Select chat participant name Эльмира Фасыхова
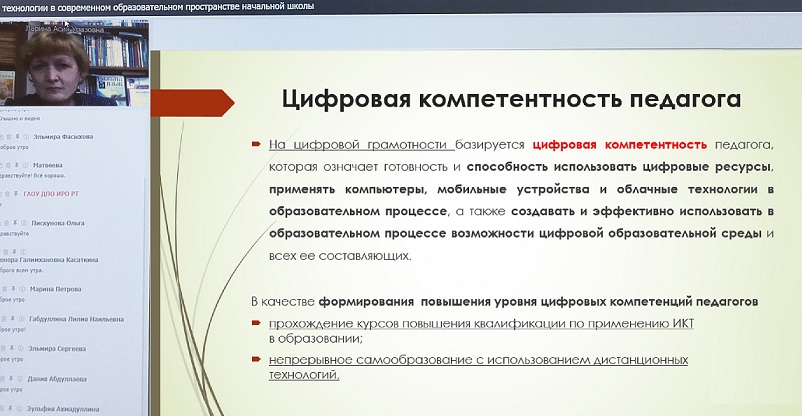Screen dimensions: 802x416 pyautogui.click(x=63, y=137)
